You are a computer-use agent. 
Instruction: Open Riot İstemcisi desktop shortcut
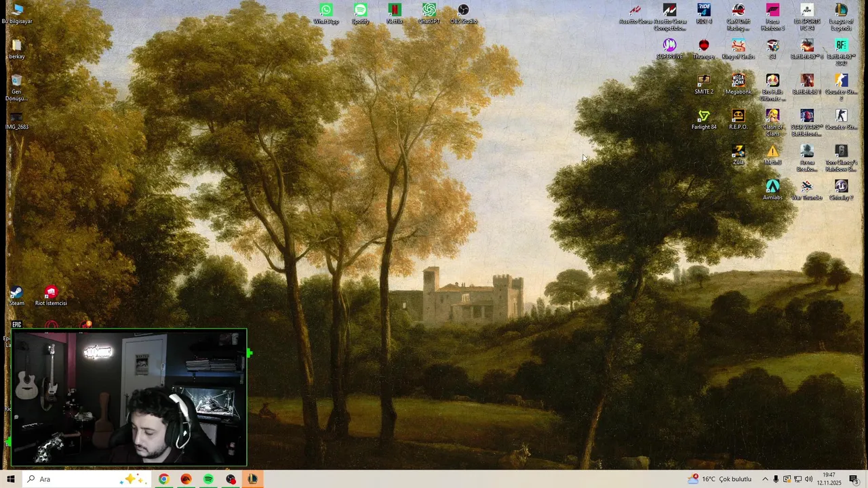(51, 296)
